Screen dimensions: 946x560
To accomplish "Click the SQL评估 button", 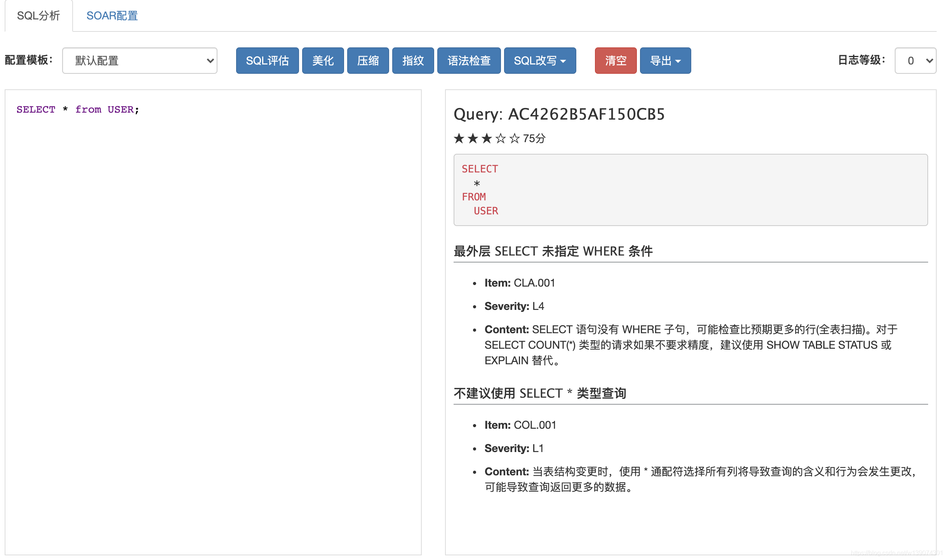I will pos(267,61).
